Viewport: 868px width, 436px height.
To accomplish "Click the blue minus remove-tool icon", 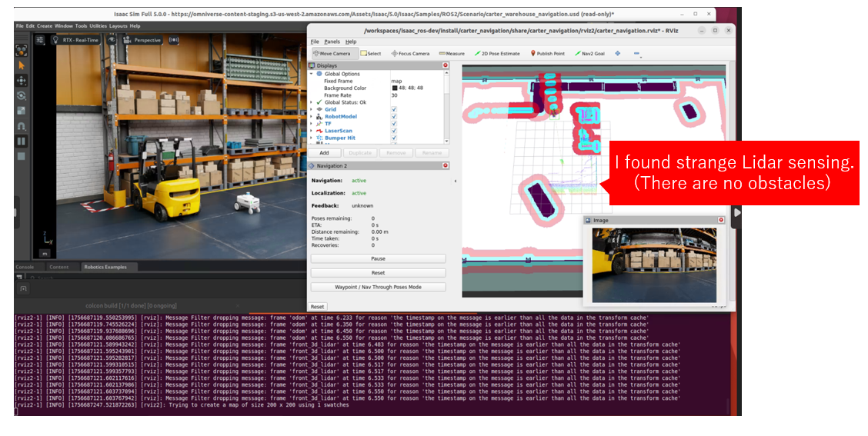I will coord(636,54).
